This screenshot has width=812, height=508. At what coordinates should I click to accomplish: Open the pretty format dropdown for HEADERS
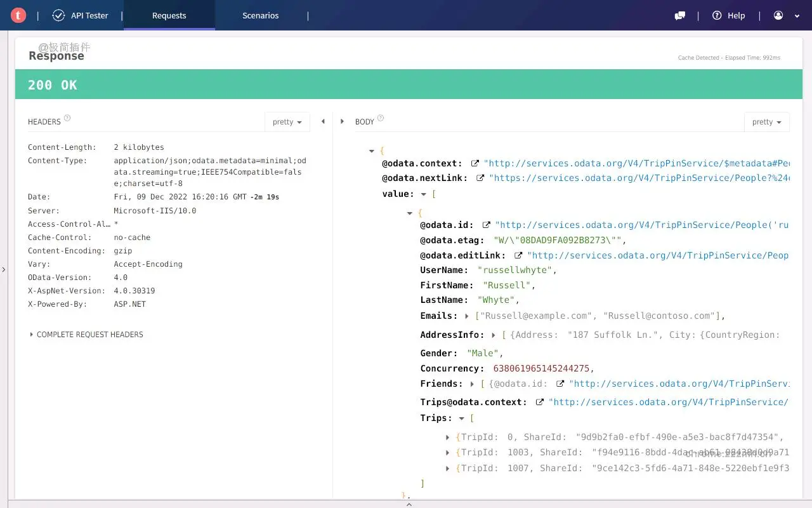(x=287, y=121)
